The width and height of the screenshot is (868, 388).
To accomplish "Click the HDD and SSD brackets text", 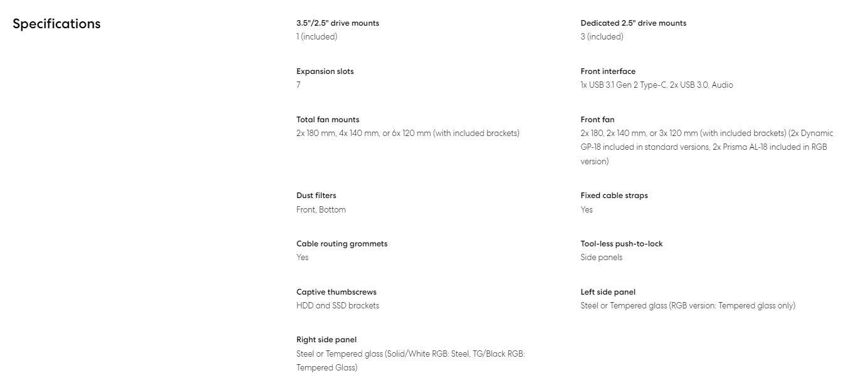I will click(x=337, y=306).
